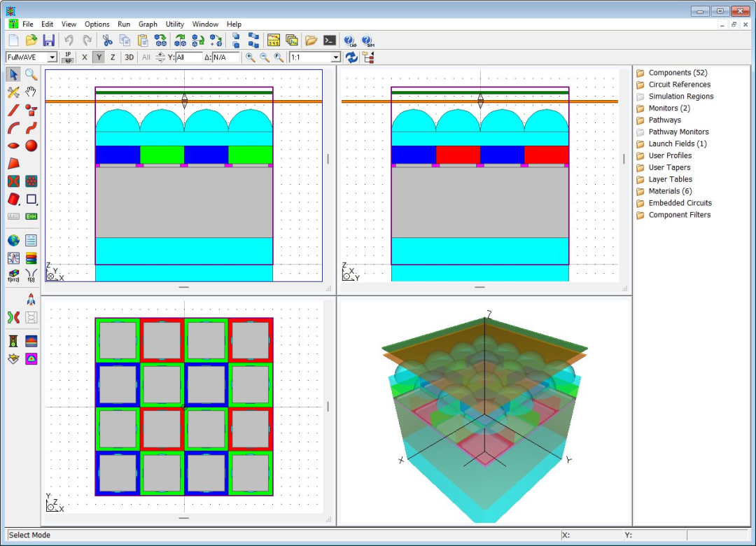Click the rocket launch field icon
The height and width of the screenshot is (546, 756).
31,300
